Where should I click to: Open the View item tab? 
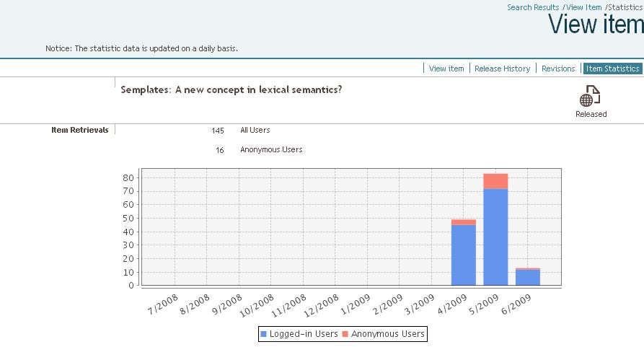(x=446, y=69)
